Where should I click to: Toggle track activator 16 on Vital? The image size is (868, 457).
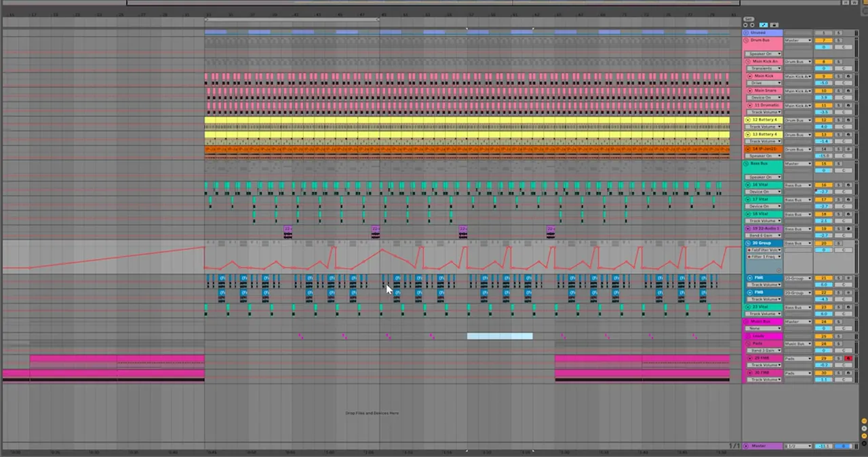824,184
